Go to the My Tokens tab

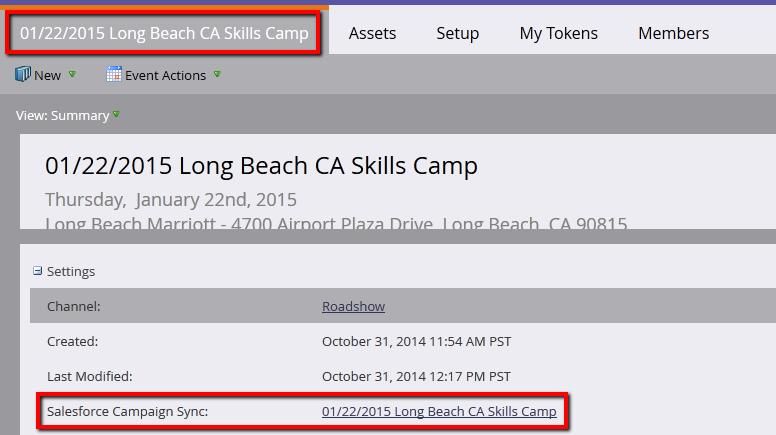pos(558,33)
